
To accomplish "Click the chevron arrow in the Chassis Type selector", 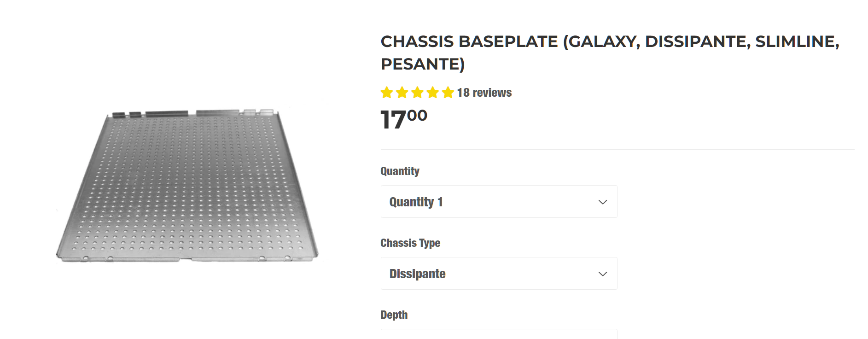I will [602, 274].
